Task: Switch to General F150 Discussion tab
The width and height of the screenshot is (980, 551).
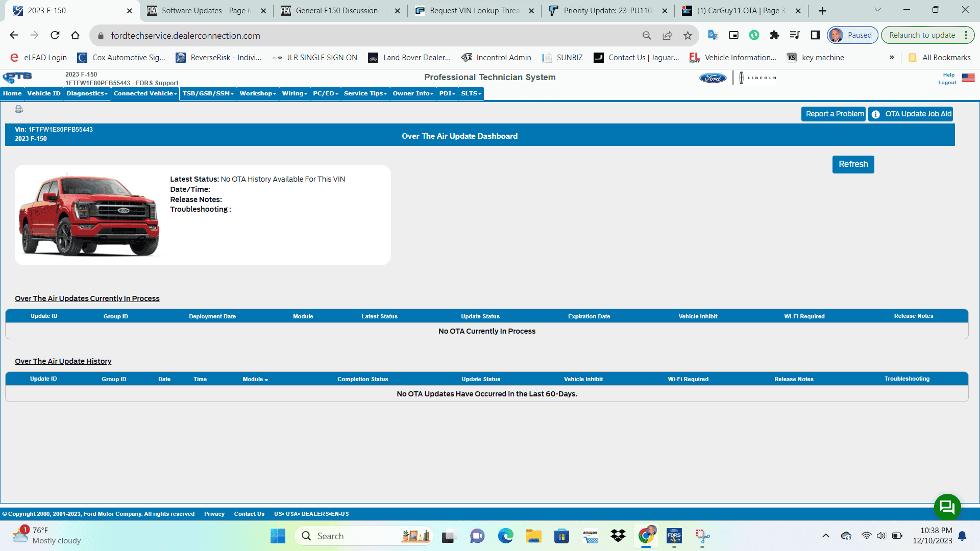Action: [x=340, y=10]
